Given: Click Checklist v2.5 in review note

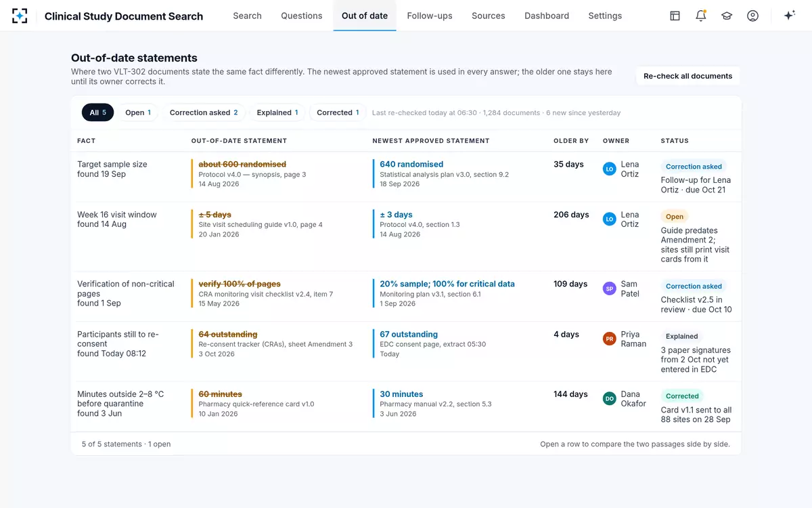Looking at the screenshot, I should 696,305.
